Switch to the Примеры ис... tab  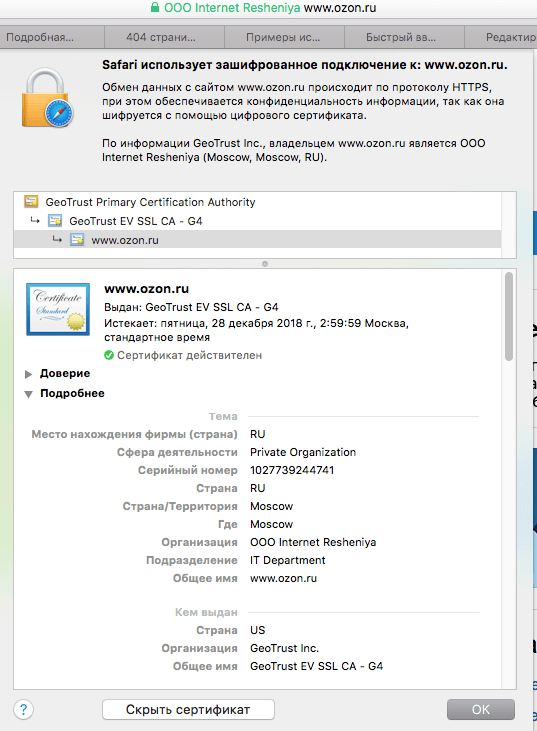[284, 37]
